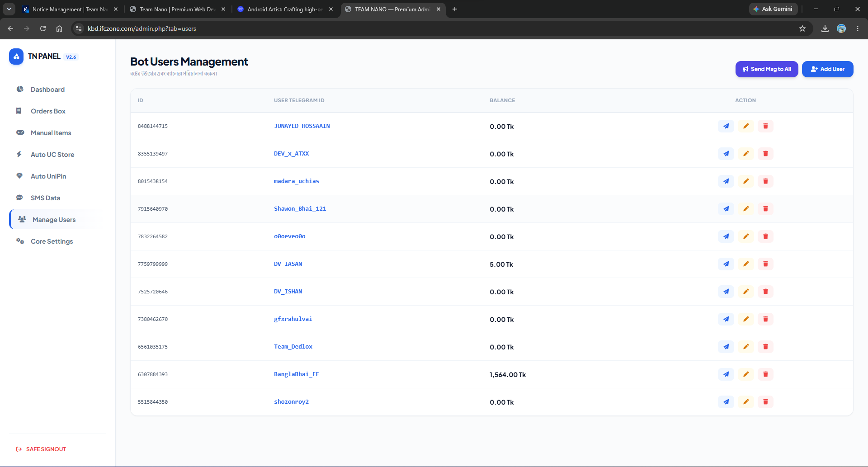Viewport: 868px width, 467px height.
Task: Open shozonroy2 telegram link
Action: (x=291, y=402)
